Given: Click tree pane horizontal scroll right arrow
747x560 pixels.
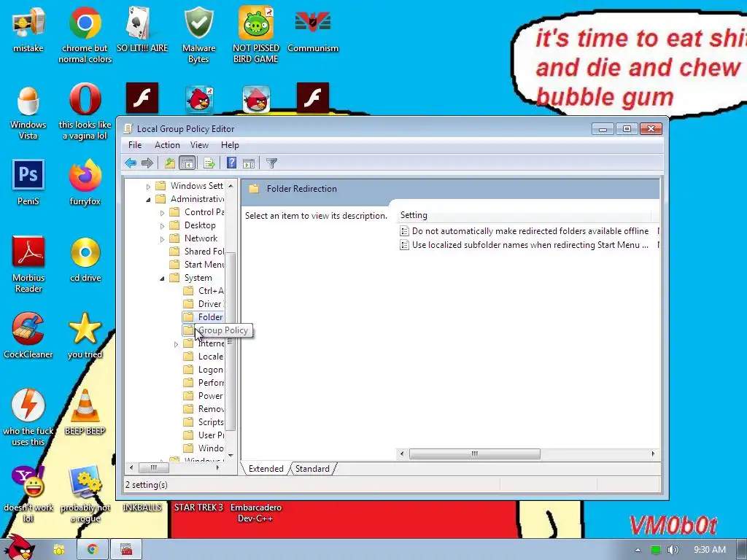Looking at the screenshot, I should tap(217, 467).
